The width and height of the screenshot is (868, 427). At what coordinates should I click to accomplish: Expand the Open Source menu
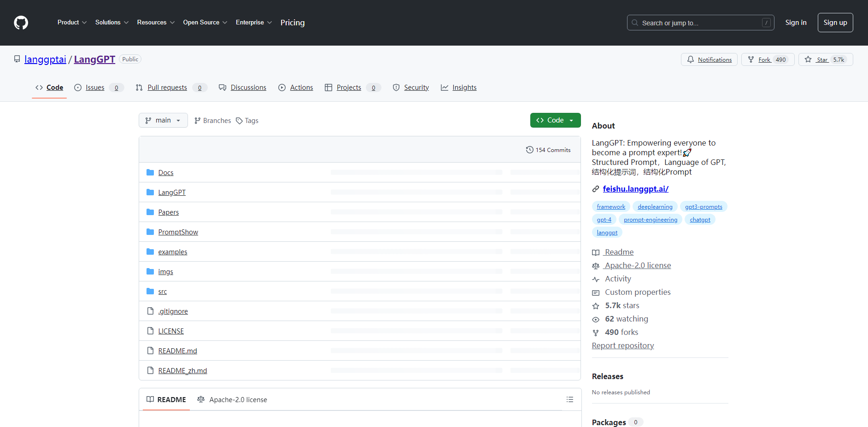[x=205, y=23]
